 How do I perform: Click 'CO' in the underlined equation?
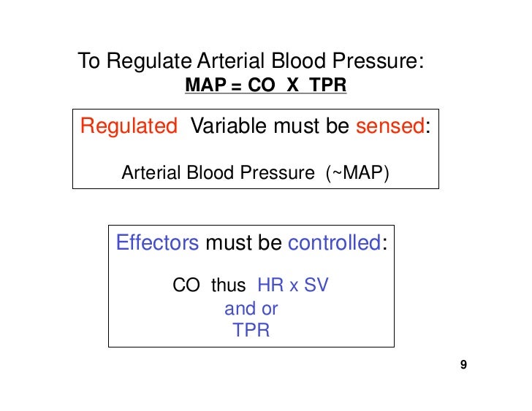[262, 85]
